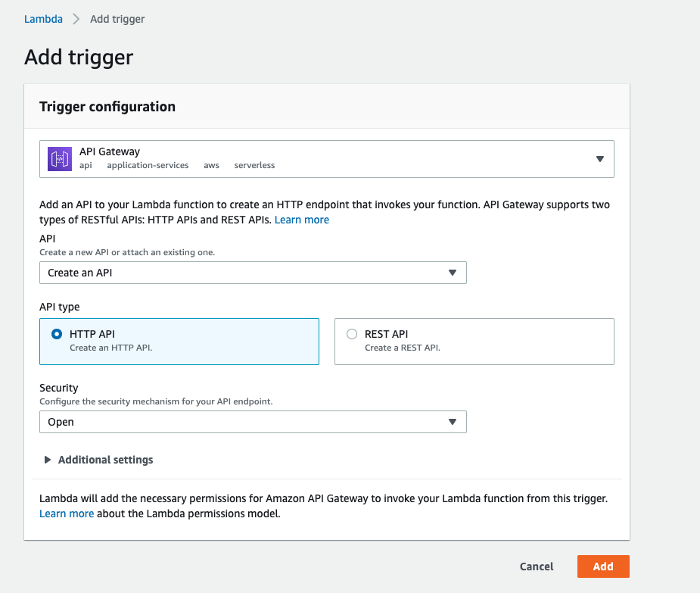
Task: Select the REST API radio button
Action: point(352,334)
